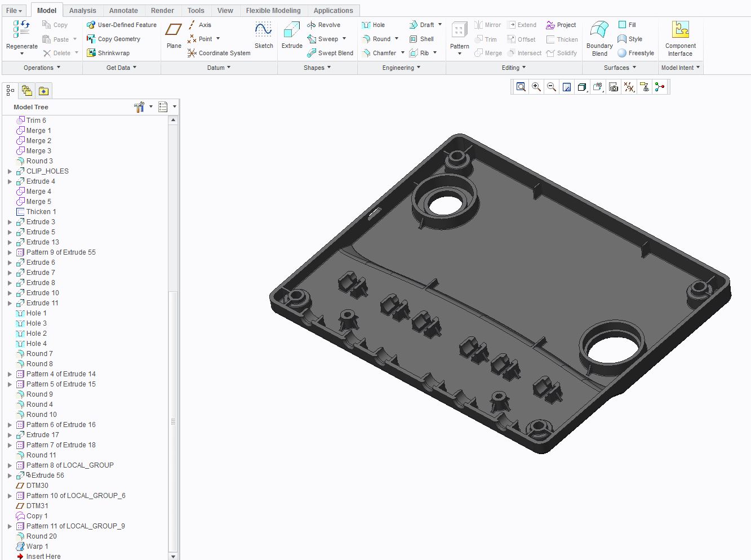Start the Sketch tool
The image size is (751, 560).
click(x=263, y=35)
